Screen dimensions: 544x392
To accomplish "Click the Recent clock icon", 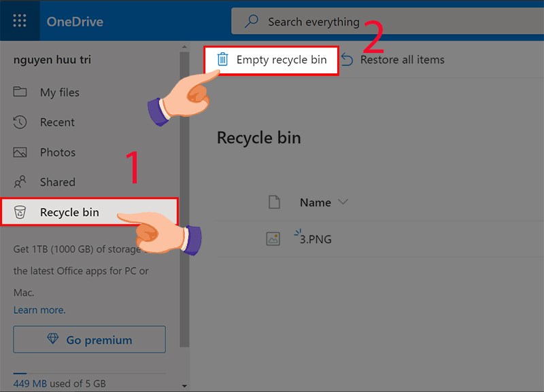I will (x=20, y=122).
